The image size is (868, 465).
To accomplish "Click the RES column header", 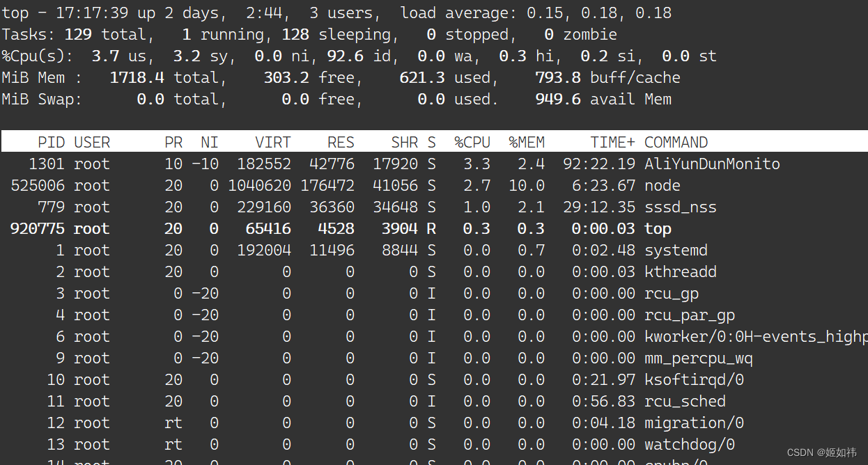I will point(341,143).
